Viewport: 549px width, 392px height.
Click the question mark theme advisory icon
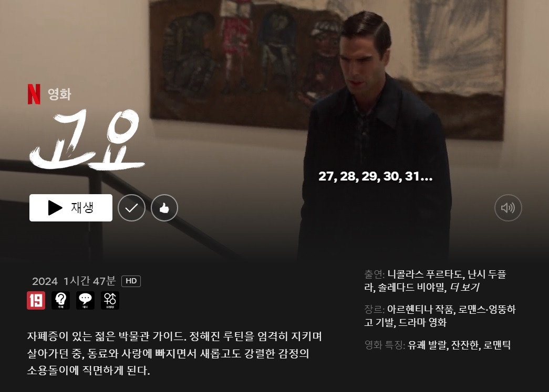(60, 300)
